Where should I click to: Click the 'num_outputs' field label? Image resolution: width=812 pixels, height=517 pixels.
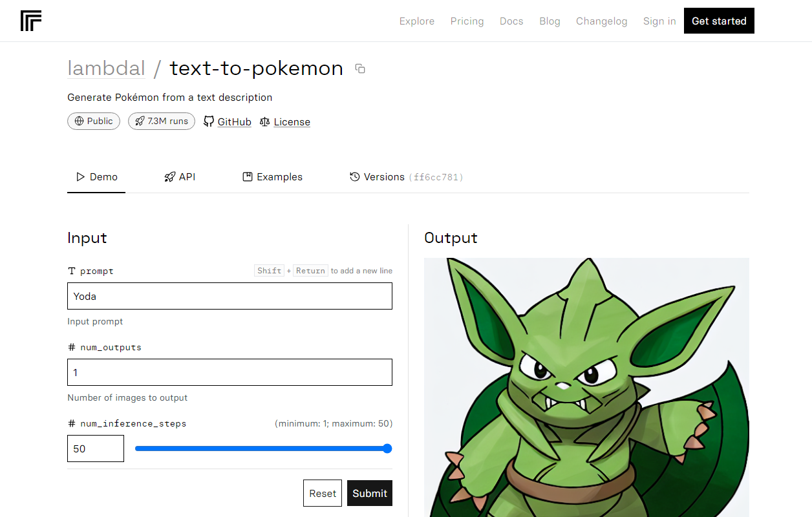(111, 347)
